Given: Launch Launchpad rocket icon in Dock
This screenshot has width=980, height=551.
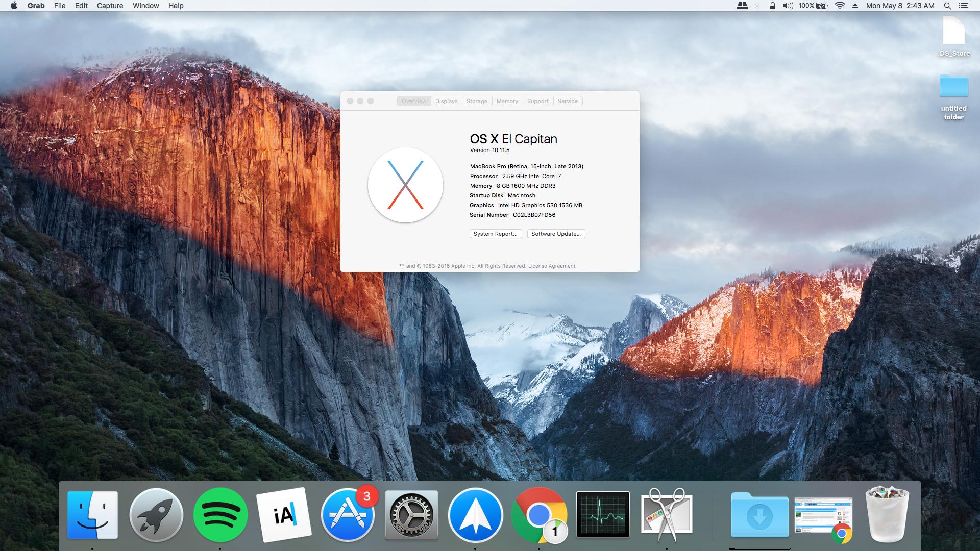Looking at the screenshot, I should point(156,515).
